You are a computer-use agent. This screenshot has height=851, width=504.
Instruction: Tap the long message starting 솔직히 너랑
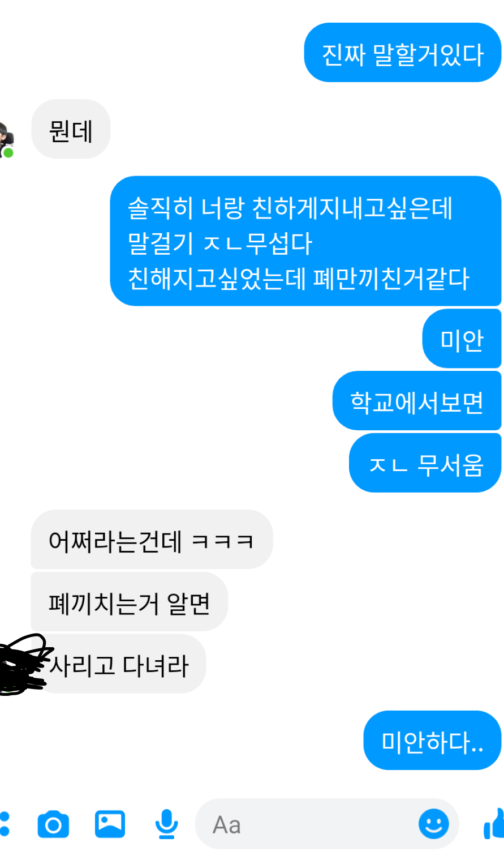[305, 241]
